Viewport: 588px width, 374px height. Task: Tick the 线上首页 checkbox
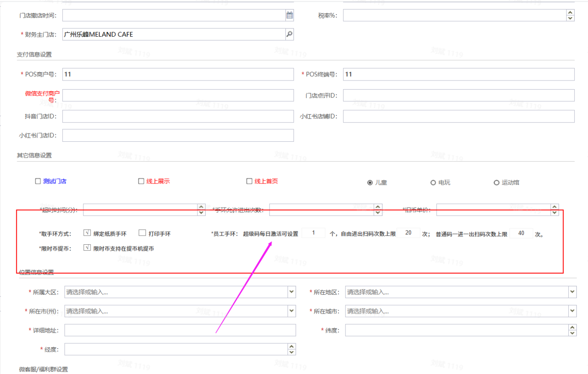click(249, 181)
